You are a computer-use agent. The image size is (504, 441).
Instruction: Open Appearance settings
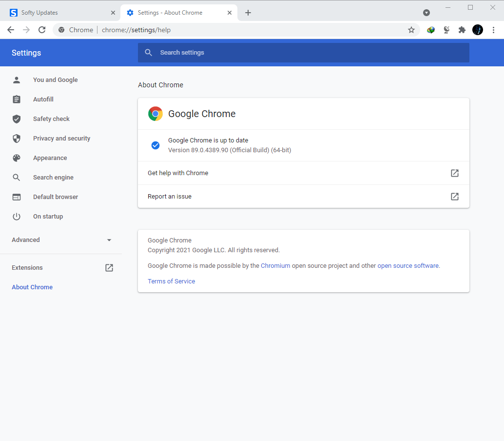(x=50, y=158)
